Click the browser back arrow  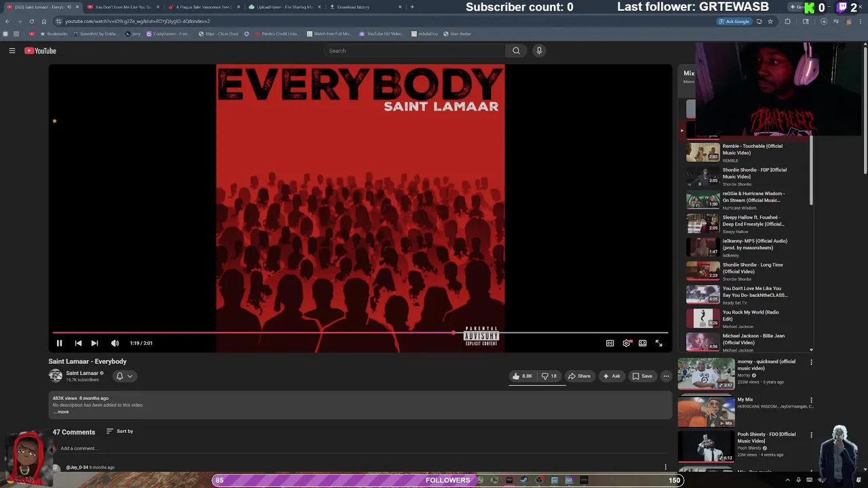7,22
